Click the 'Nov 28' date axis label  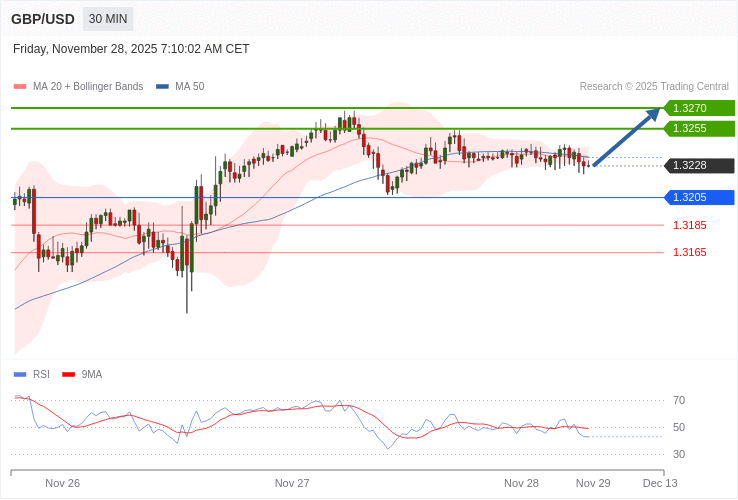click(x=521, y=484)
